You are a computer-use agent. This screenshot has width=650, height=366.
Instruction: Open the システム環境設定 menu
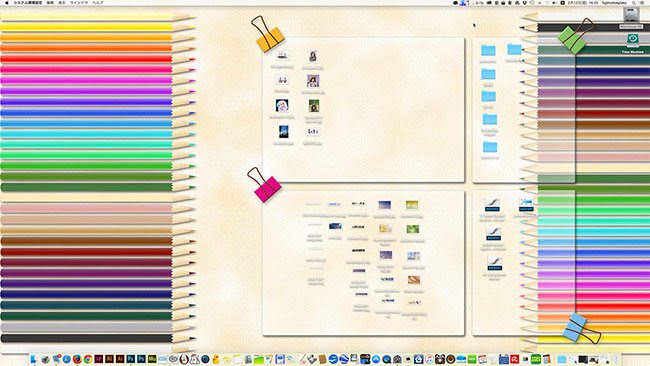coord(28,2)
